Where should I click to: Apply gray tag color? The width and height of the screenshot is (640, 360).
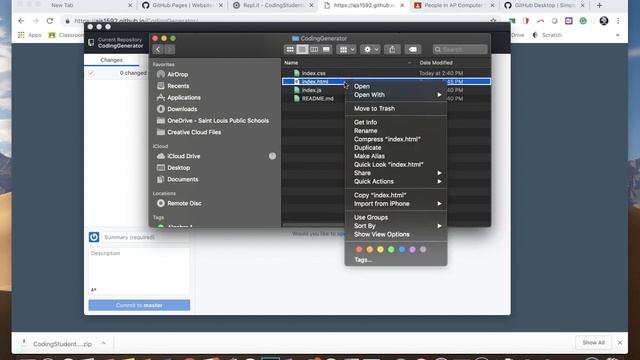coord(423,249)
